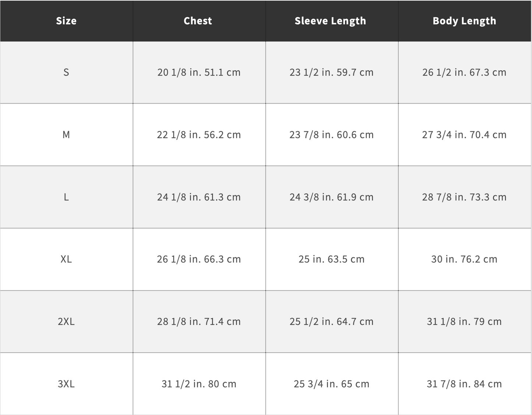Image resolution: width=532 pixels, height=415 pixels.
Task: Select the XL size row label
Action: coord(66,259)
